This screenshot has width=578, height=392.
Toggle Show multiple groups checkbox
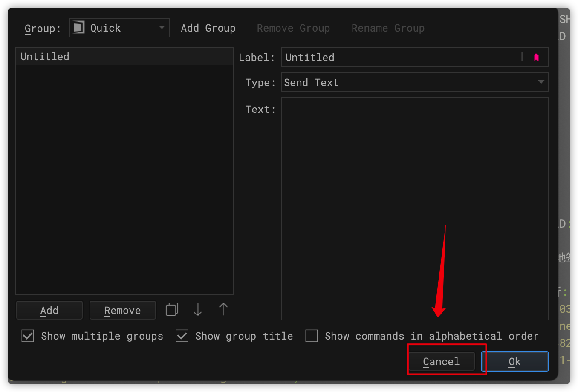(28, 336)
